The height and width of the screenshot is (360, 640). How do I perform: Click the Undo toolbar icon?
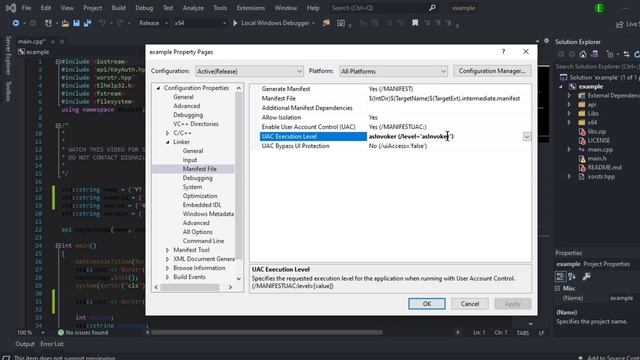tap(102, 23)
